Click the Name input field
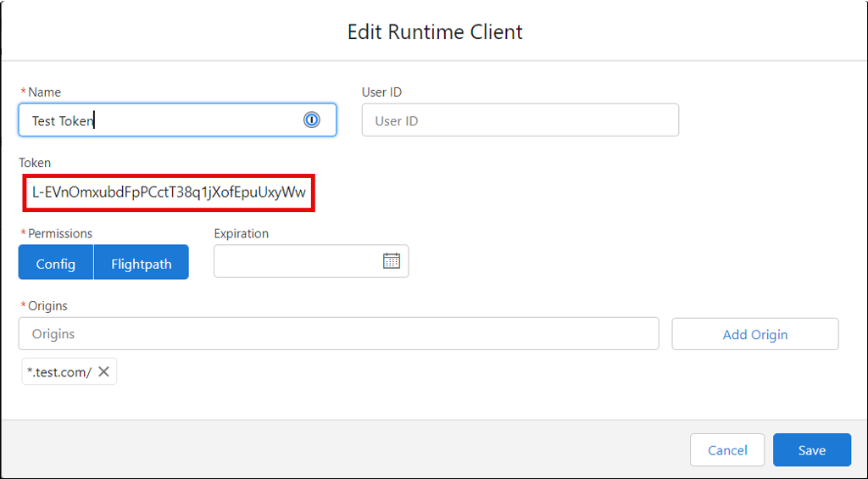 click(x=177, y=120)
